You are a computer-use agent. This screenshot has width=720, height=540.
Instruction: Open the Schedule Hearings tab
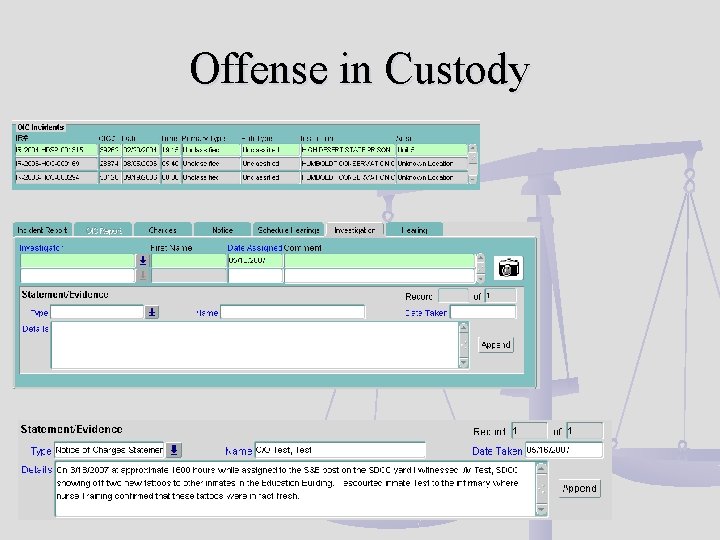tap(288, 230)
